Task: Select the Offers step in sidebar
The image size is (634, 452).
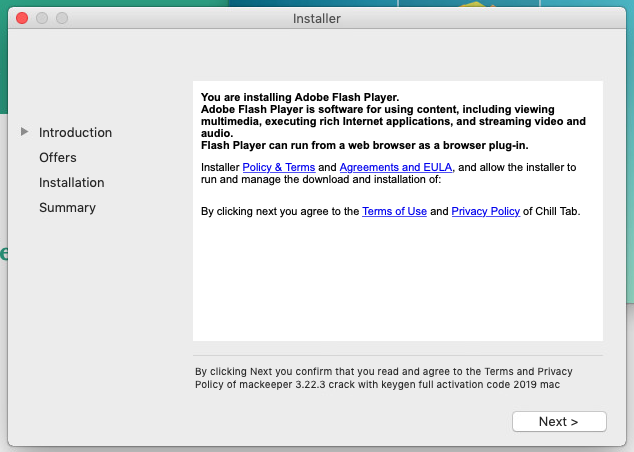Action: pos(58,158)
